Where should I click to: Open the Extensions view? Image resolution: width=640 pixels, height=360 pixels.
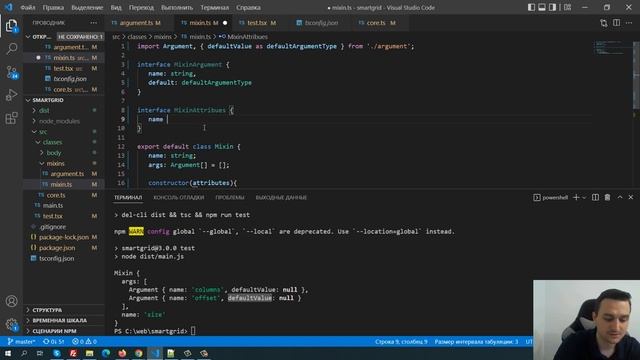point(11,118)
